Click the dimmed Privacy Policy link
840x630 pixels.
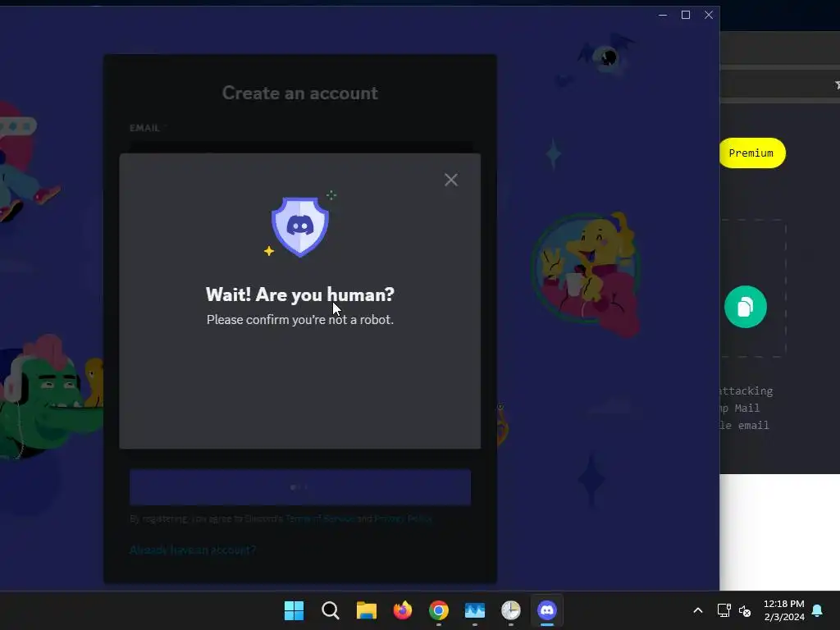click(403, 518)
